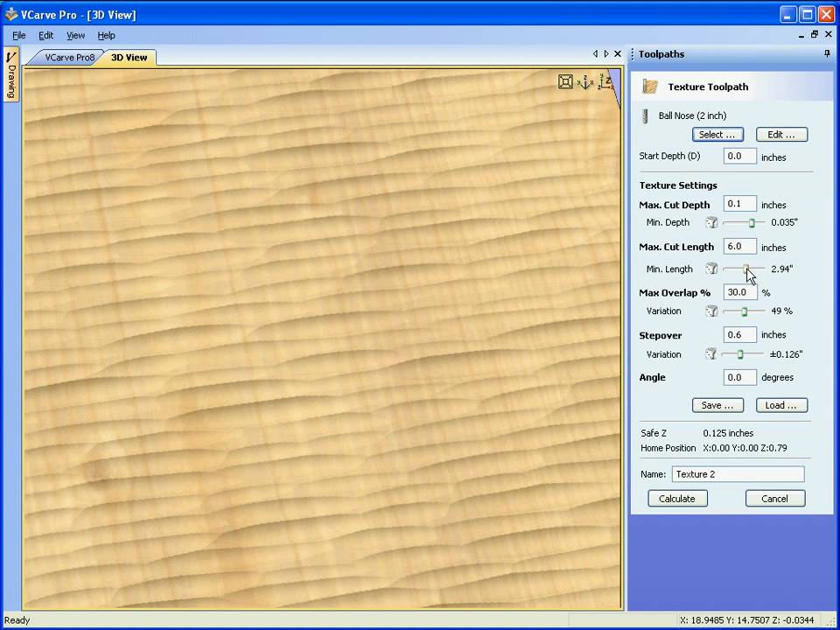Click the Edit tool button
This screenshot has height=630, width=840.
click(781, 135)
